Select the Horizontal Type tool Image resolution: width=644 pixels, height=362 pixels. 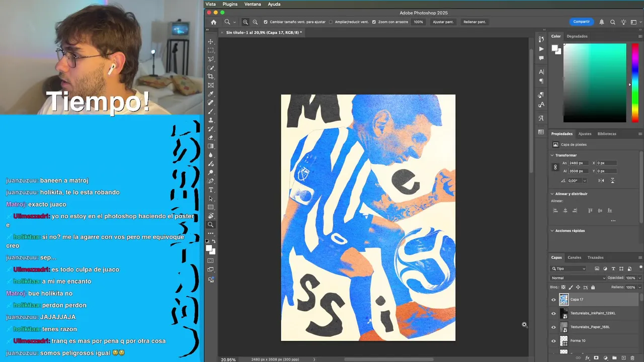tap(211, 190)
